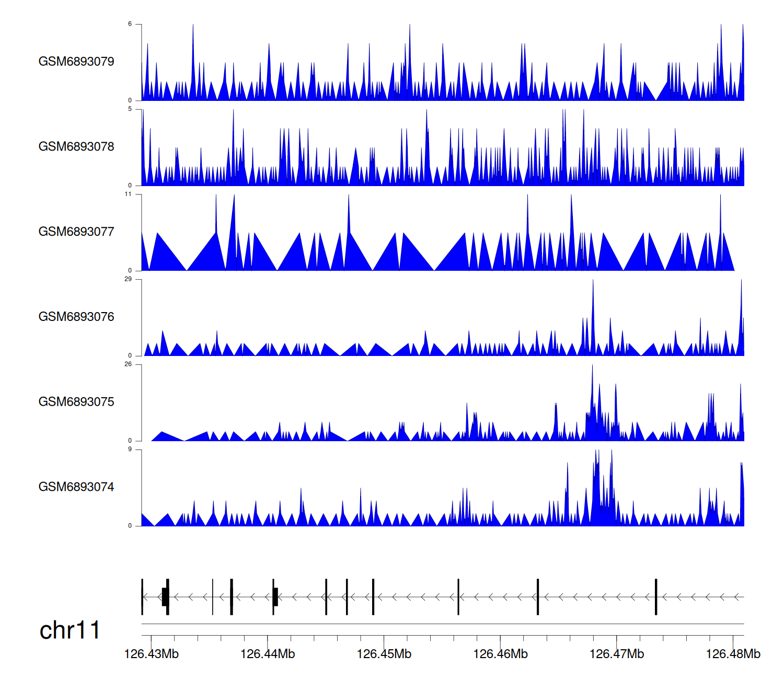Click the GSM6893075 track label
This screenshot has width=784, height=690.
76,402
